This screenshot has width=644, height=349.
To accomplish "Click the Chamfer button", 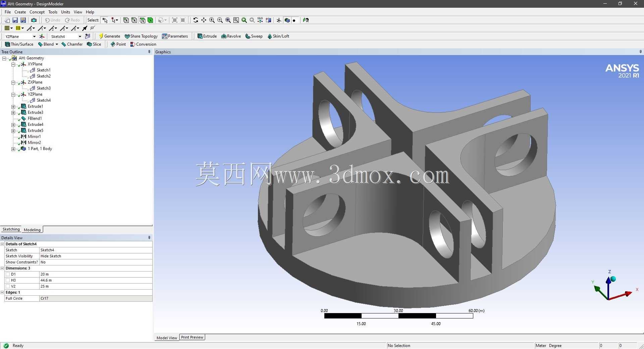I will [72, 44].
